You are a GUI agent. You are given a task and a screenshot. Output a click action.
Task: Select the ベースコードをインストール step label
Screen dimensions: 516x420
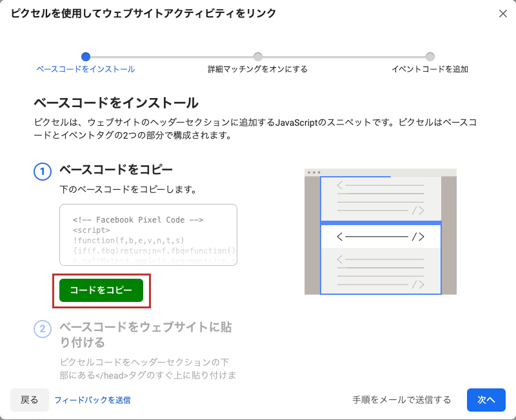tap(86, 69)
